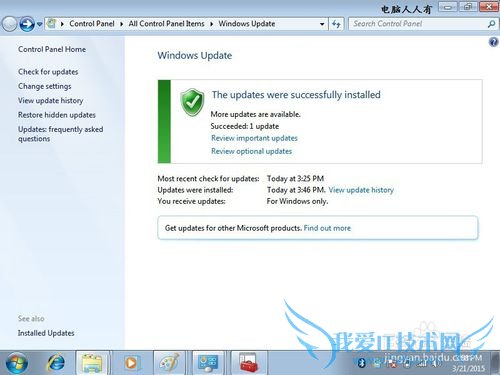Select Control Panel breadcrumb
Screen dimensions: 500x375
pyautogui.click(x=92, y=24)
